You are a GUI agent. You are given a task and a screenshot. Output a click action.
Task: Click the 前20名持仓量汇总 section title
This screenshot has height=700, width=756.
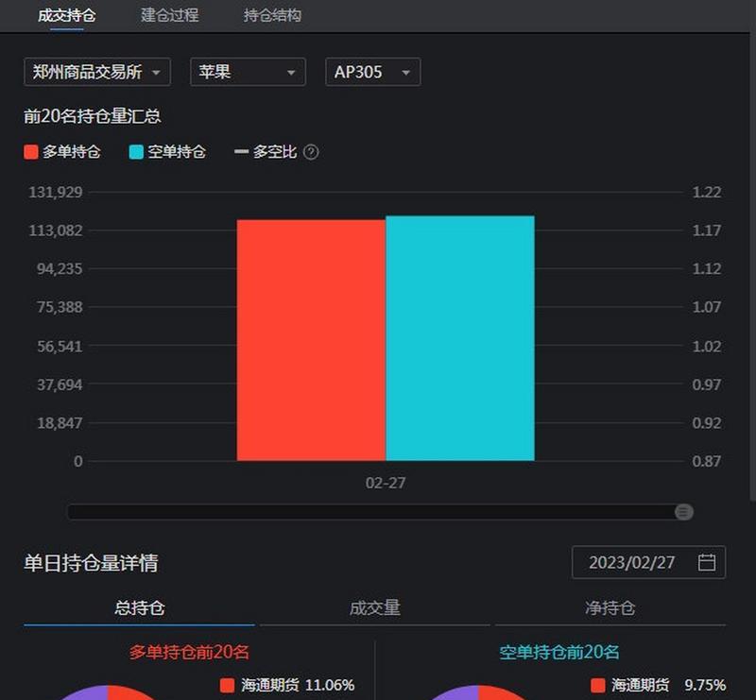(x=92, y=115)
